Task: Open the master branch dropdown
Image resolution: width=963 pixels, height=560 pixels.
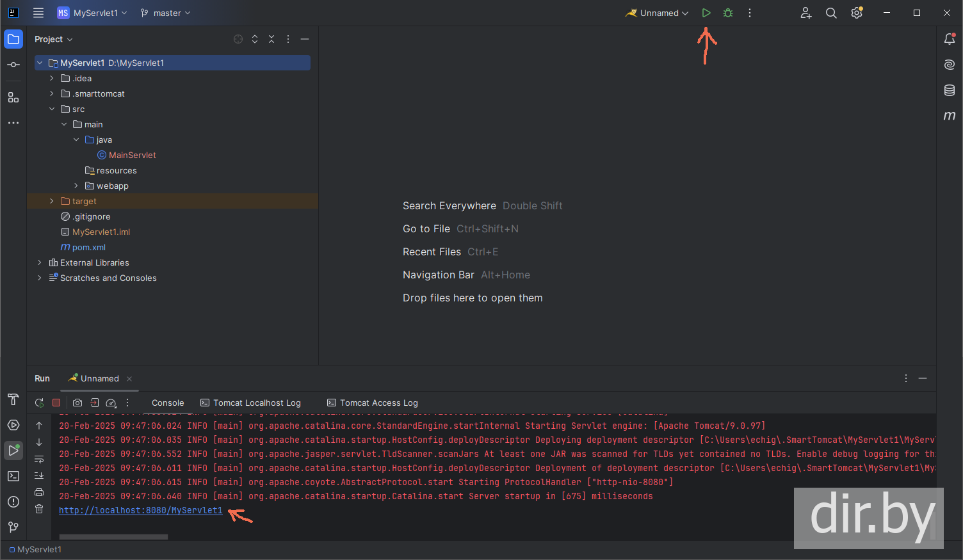Action: point(166,13)
